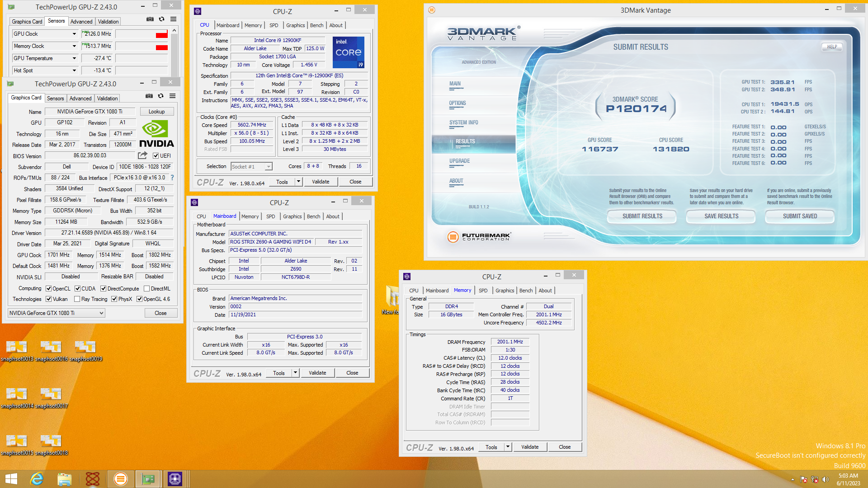Toggle the CUDA checkbox
Image resolution: width=868 pixels, height=488 pixels.
(78, 288)
